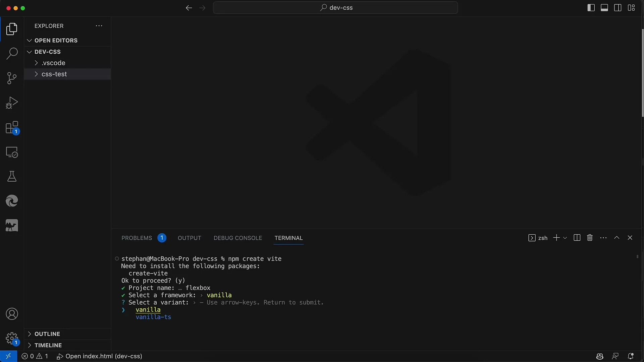Click the Problems count badge
The height and width of the screenshot is (362, 644).
(x=162, y=238)
